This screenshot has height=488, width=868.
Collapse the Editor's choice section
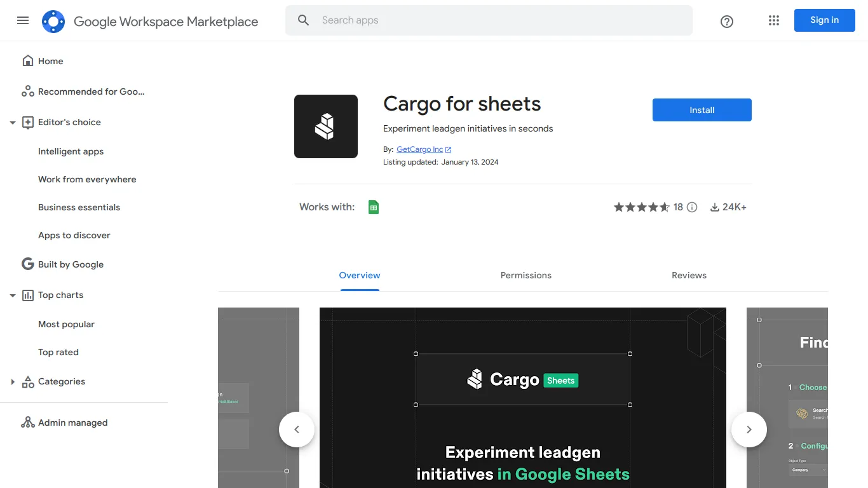(13, 123)
